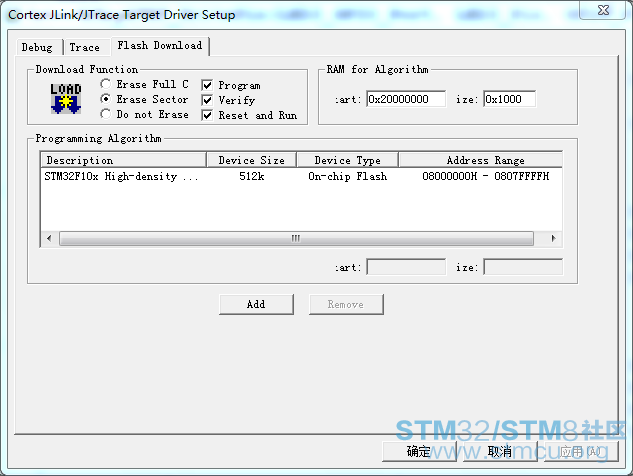Screen dimensions: 633x476
Task: Click the Device Type column header
Action: [348, 160]
